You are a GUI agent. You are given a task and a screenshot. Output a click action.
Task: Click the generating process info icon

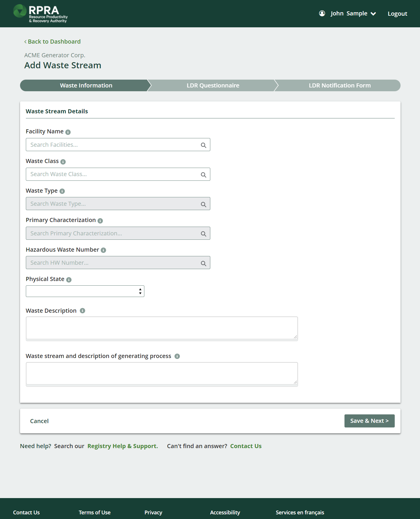177,356
